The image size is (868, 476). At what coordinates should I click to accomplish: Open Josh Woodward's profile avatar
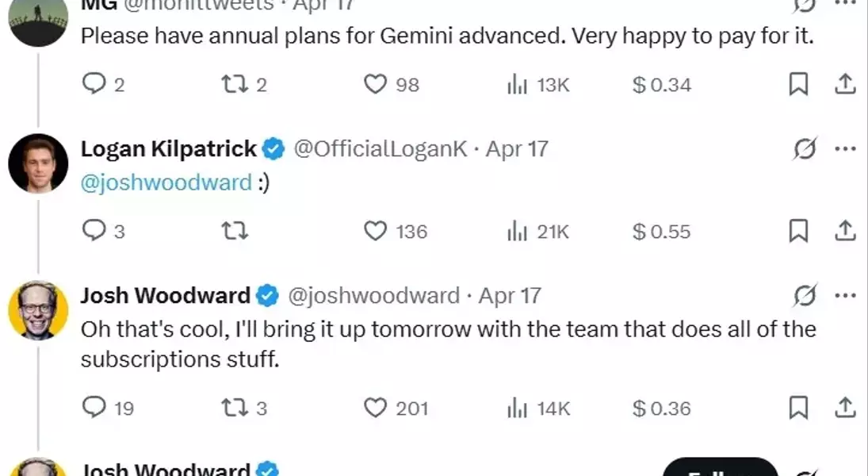(x=38, y=309)
